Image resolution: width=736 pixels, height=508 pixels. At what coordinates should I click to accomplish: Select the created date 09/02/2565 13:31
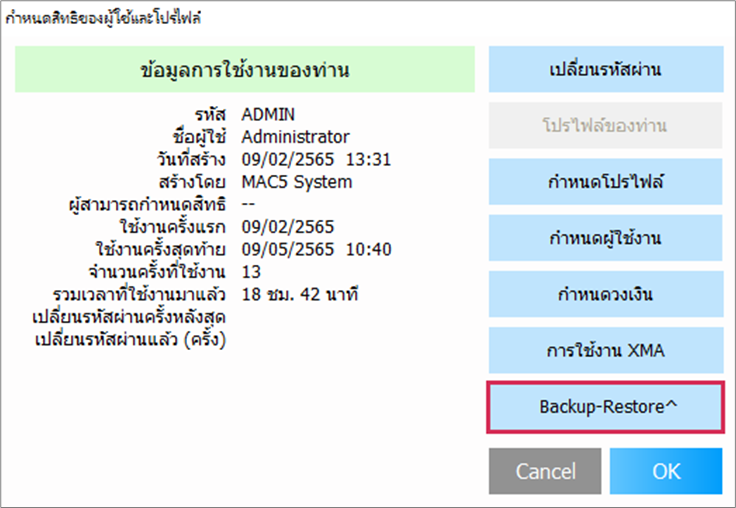(316, 160)
